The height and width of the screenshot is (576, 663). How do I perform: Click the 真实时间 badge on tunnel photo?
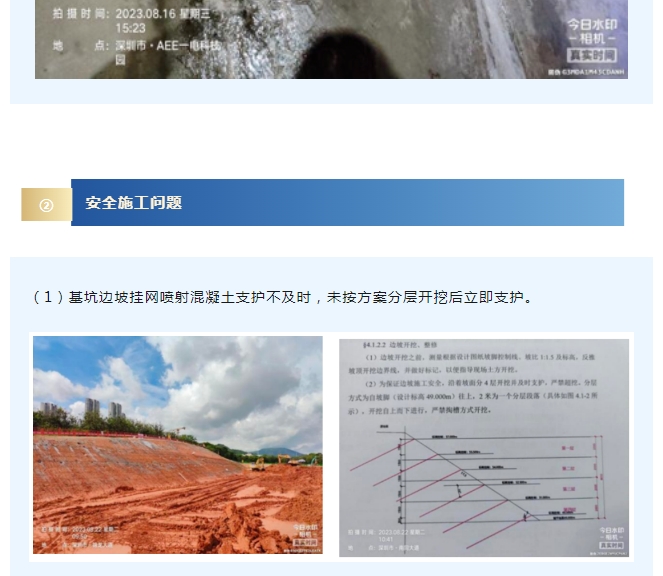click(590, 56)
